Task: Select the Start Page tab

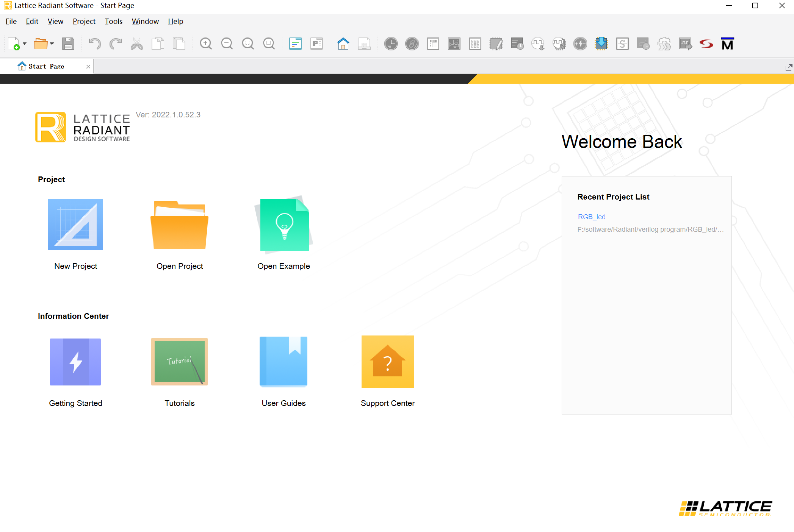Action: [47, 67]
